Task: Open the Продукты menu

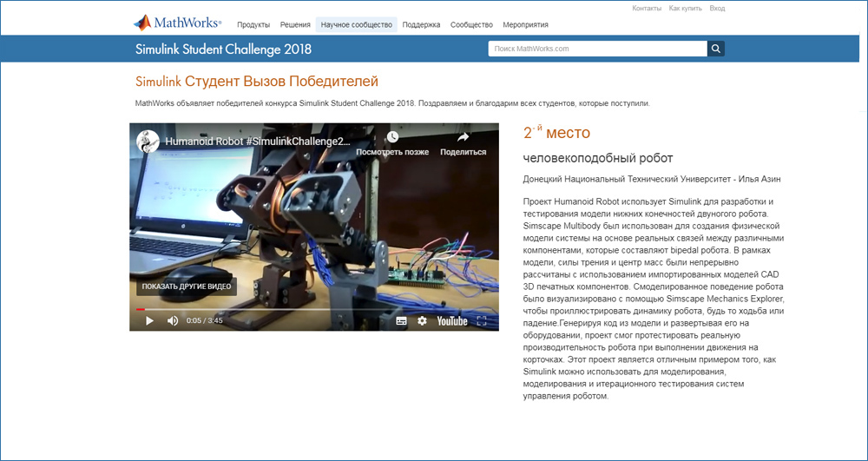Action: [253, 25]
